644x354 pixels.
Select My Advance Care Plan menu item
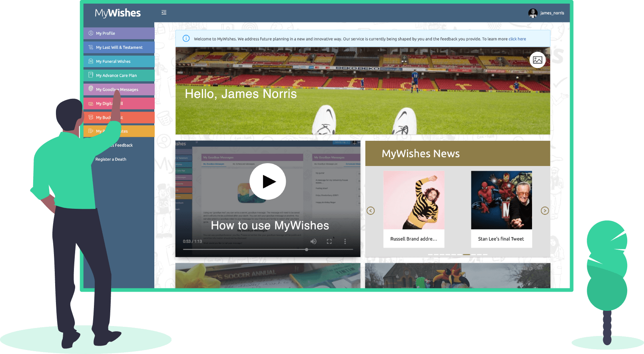(119, 75)
